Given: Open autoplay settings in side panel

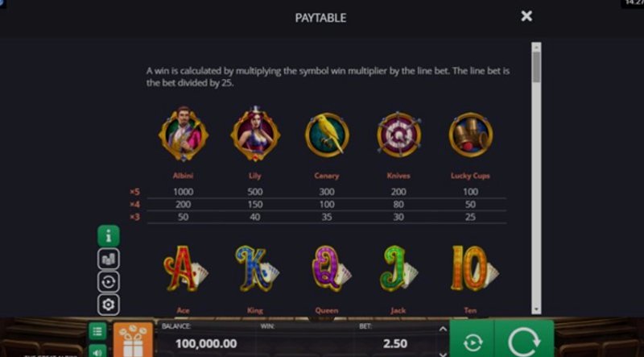Looking at the screenshot, I should click(109, 282).
